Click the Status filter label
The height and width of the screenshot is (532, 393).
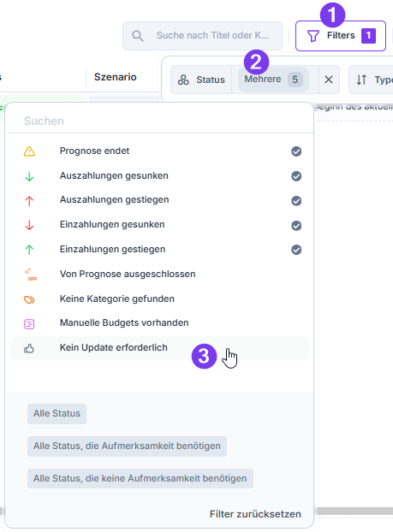211,80
